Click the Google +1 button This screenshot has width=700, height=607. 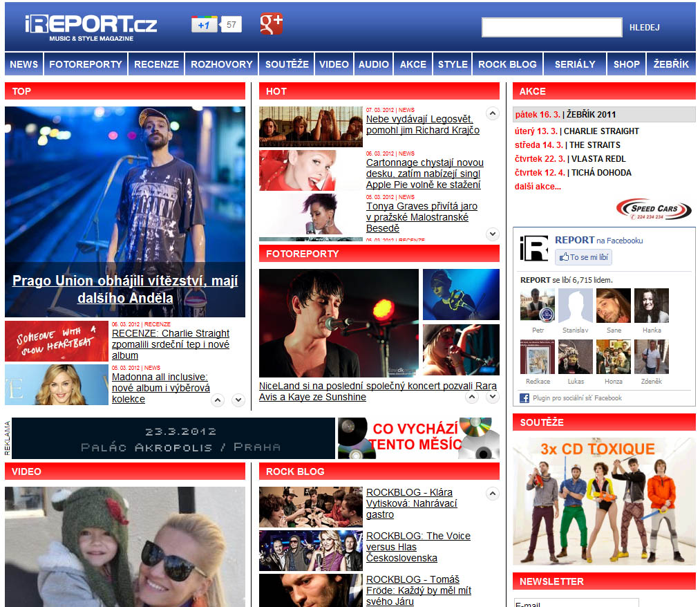(x=205, y=25)
